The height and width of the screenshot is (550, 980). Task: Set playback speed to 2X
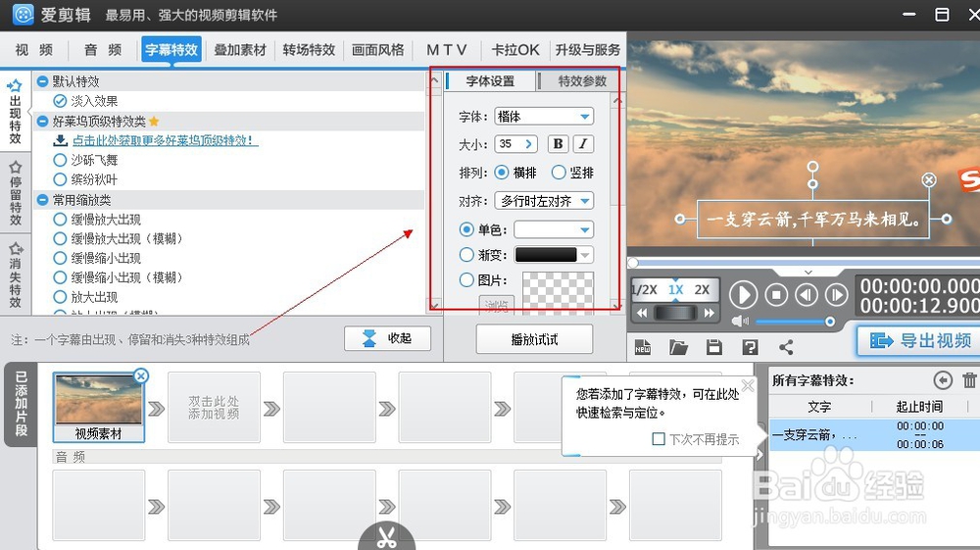coord(702,289)
